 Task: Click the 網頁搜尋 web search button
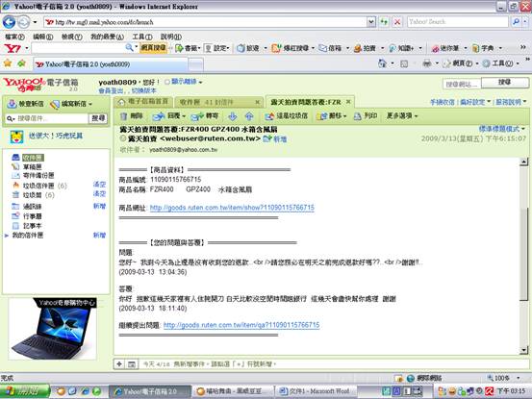click(154, 48)
